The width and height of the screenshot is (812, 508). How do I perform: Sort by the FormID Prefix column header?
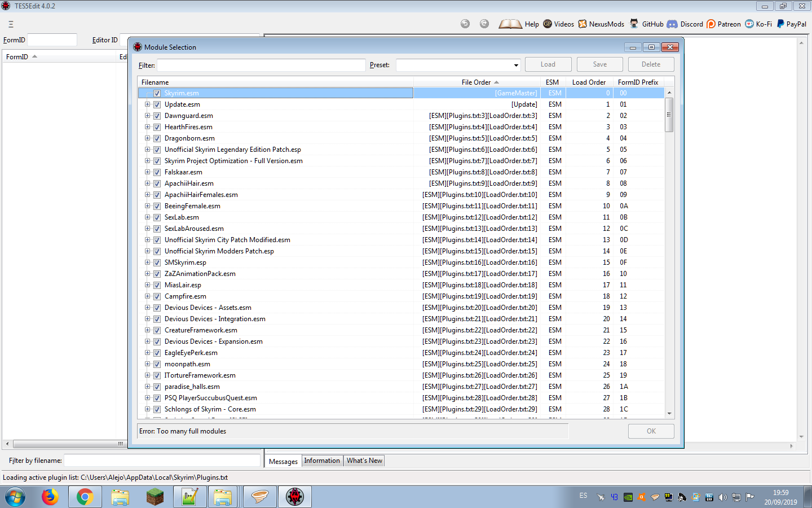(x=638, y=82)
